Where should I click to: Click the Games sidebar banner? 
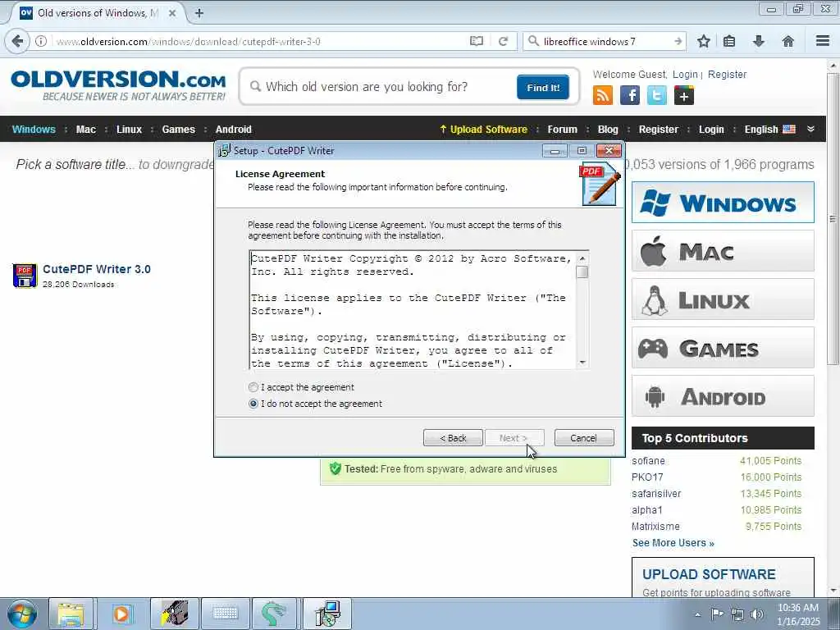(723, 348)
